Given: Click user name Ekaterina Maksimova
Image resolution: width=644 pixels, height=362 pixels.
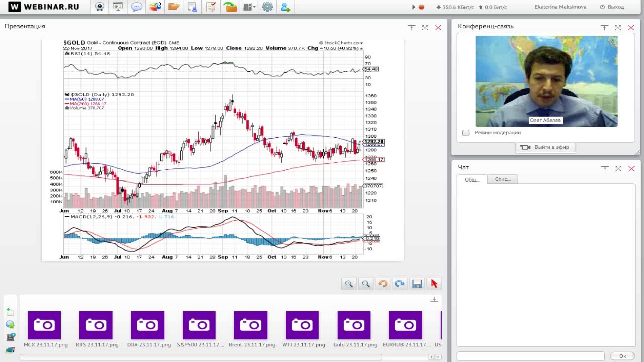Looking at the screenshot, I should [560, 7].
